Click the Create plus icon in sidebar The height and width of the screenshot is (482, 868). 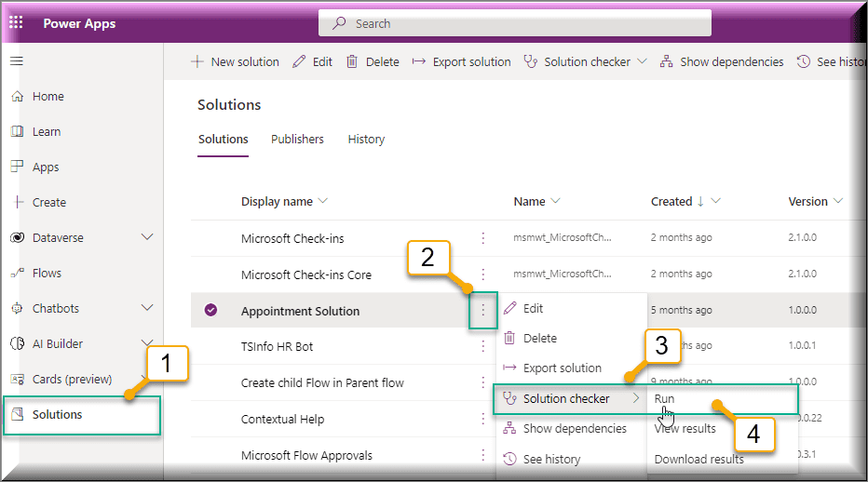point(19,202)
